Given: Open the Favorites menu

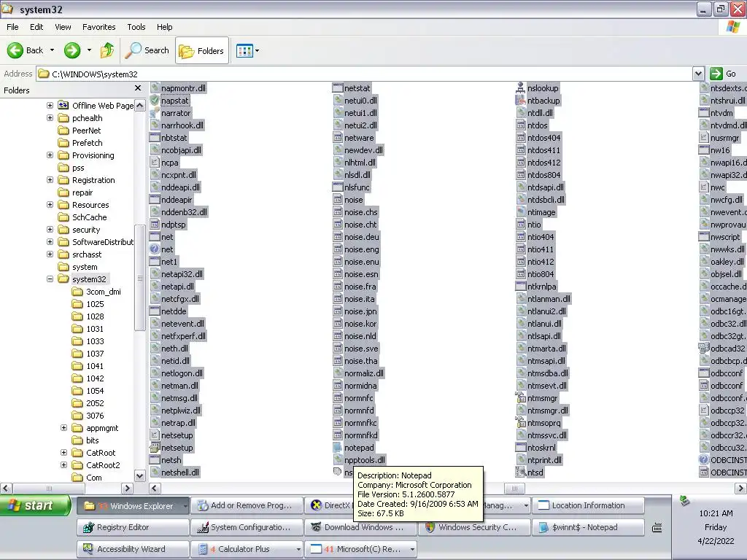Looking at the screenshot, I should (x=98, y=27).
